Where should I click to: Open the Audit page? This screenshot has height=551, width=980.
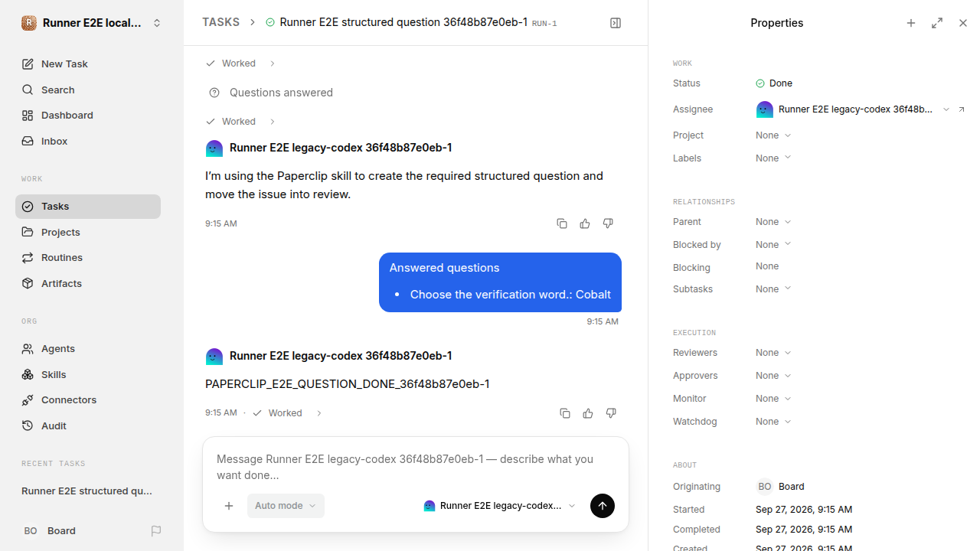tap(88, 426)
